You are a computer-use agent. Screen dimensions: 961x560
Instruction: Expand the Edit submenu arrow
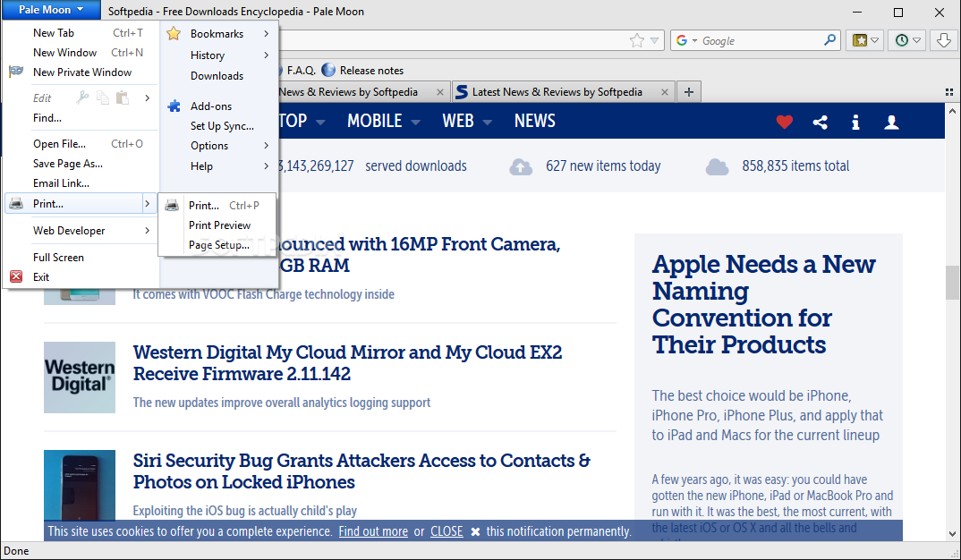click(147, 98)
